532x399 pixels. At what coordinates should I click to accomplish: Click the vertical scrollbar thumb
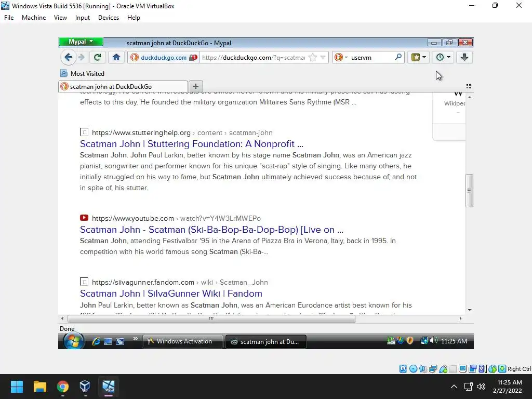[469, 190]
